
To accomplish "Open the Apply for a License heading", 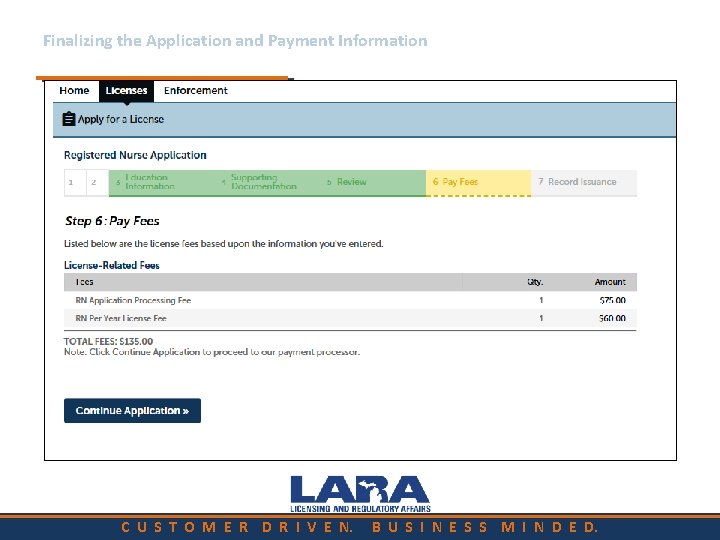I will (x=120, y=119).
